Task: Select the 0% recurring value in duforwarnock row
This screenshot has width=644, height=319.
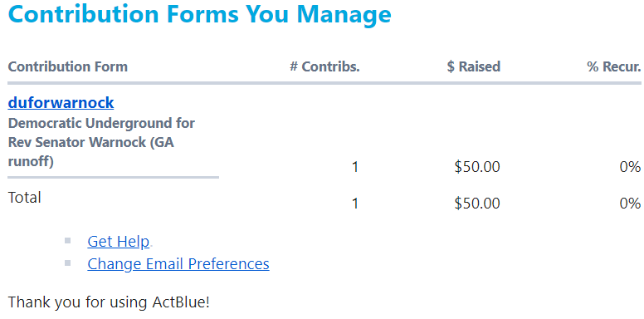Action: click(631, 167)
